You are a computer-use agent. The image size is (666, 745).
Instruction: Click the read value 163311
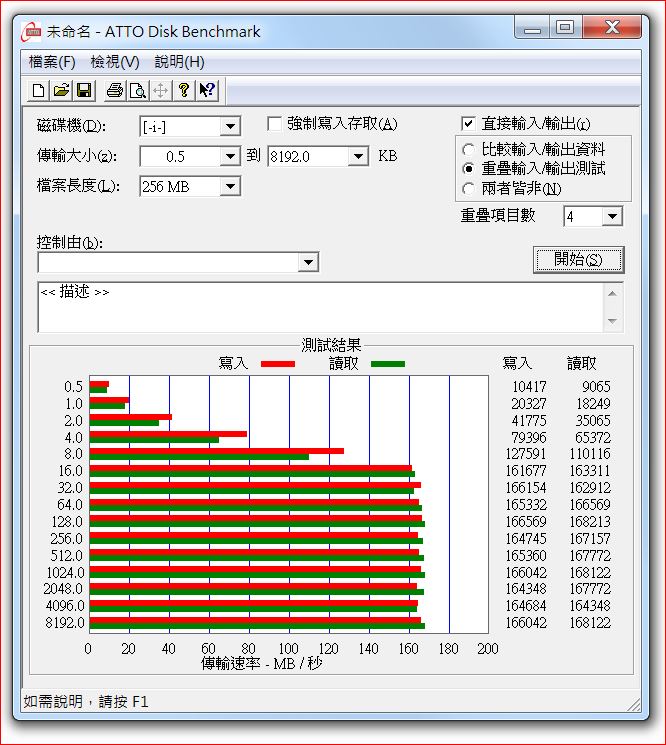590,471
